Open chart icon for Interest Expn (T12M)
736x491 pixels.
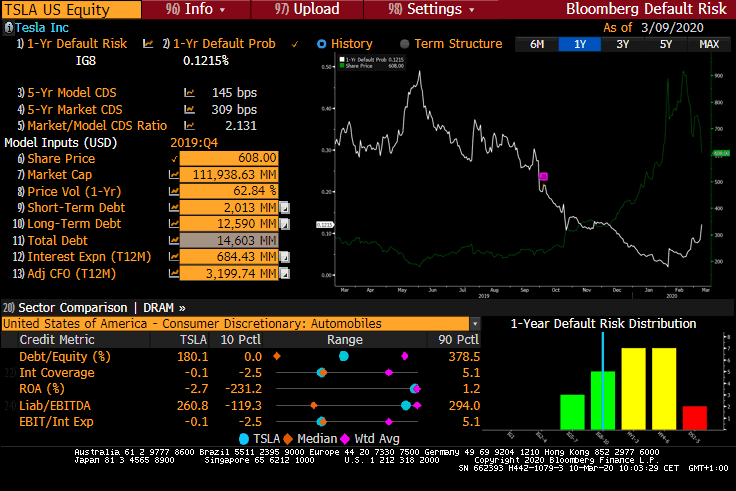point(174,257)
